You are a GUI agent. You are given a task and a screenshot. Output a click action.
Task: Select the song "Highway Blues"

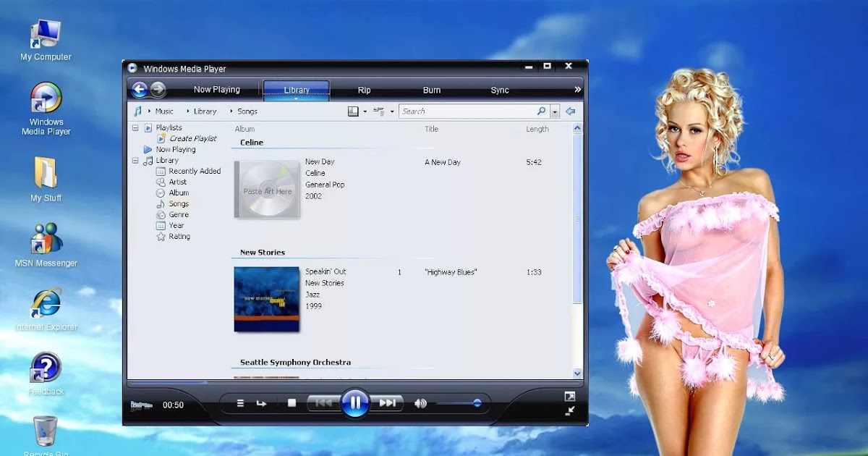click(451, 272)
